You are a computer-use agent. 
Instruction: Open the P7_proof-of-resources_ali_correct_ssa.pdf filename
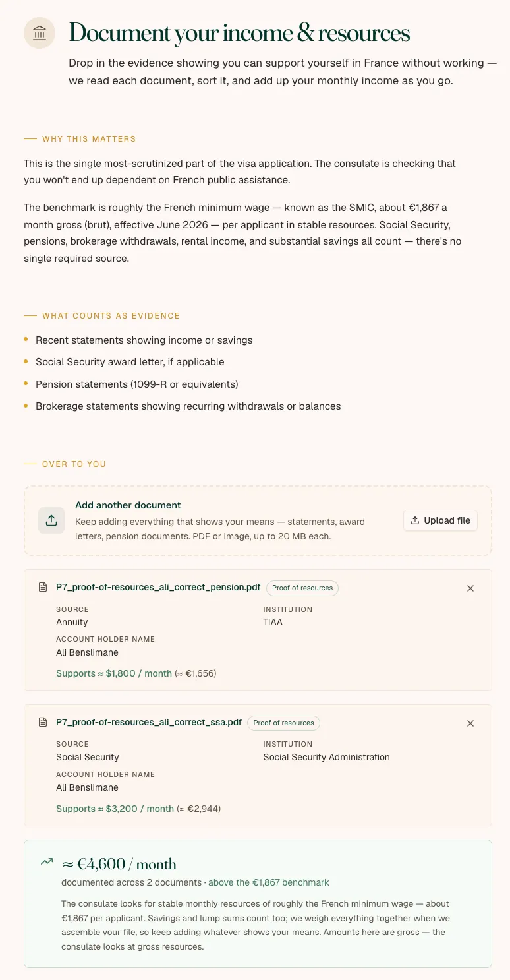(149, 722)
